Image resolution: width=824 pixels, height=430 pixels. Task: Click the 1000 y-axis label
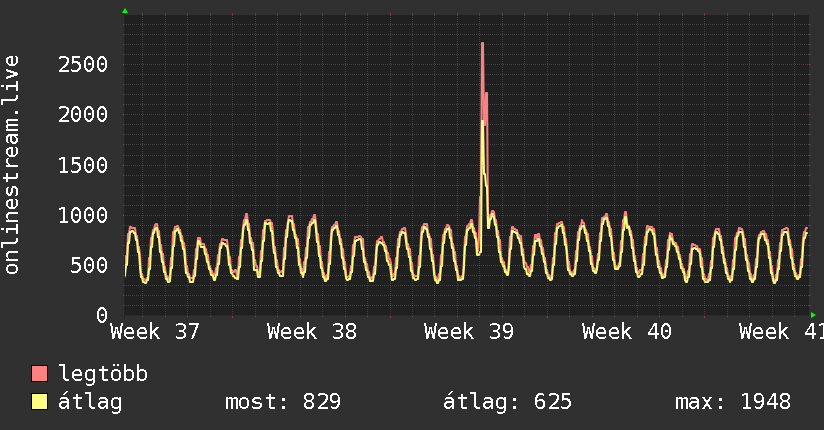point(83,216)
